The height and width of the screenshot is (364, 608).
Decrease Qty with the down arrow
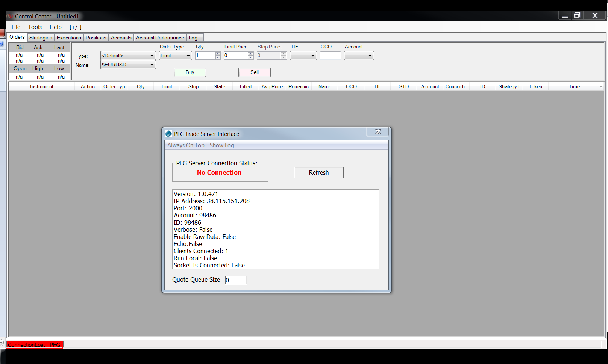point(218,57)
